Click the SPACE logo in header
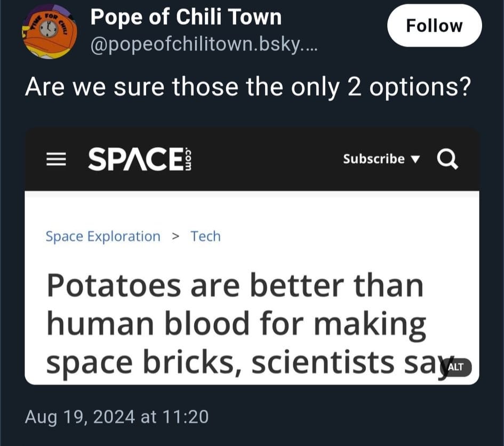This screenshot has width=504, height=446. coord(134,160)
